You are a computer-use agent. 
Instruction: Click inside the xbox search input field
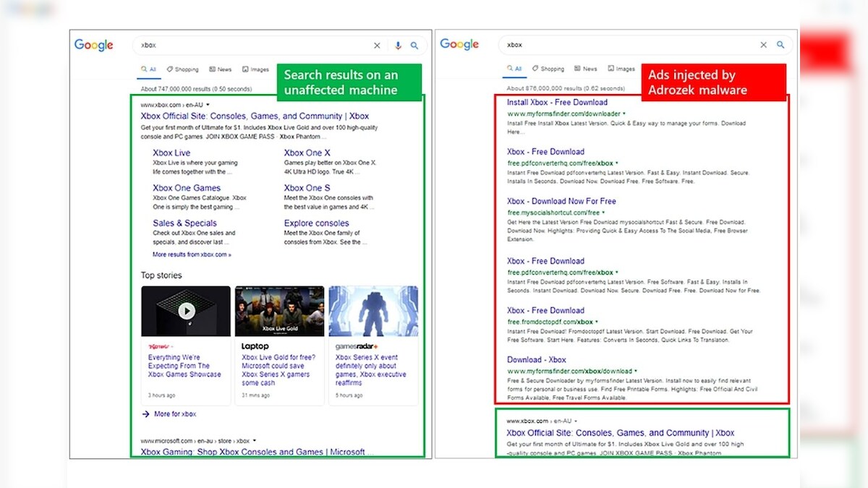pos(217,45)
